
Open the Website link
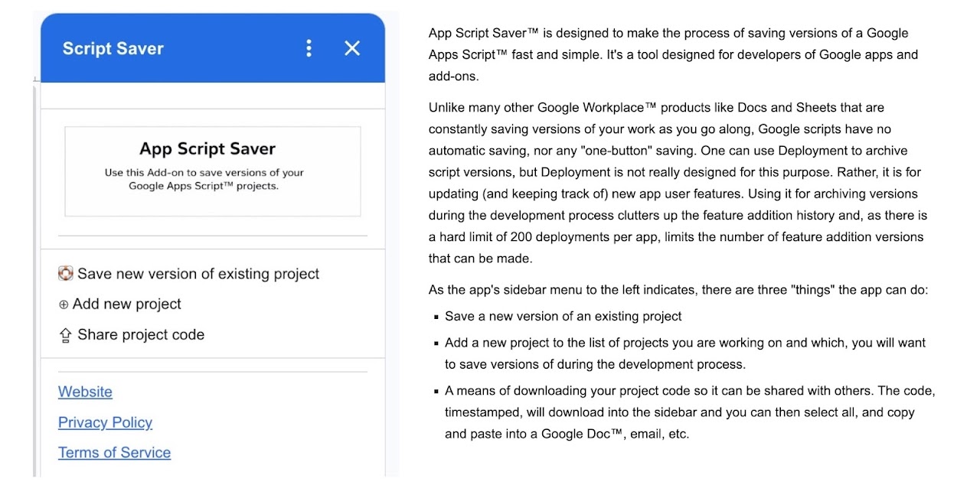(x=85, y=392)
